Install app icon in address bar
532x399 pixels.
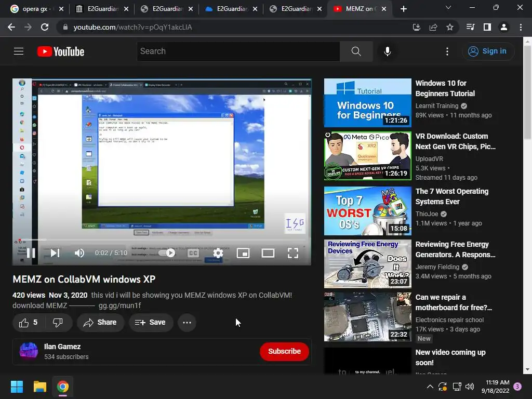416,27
